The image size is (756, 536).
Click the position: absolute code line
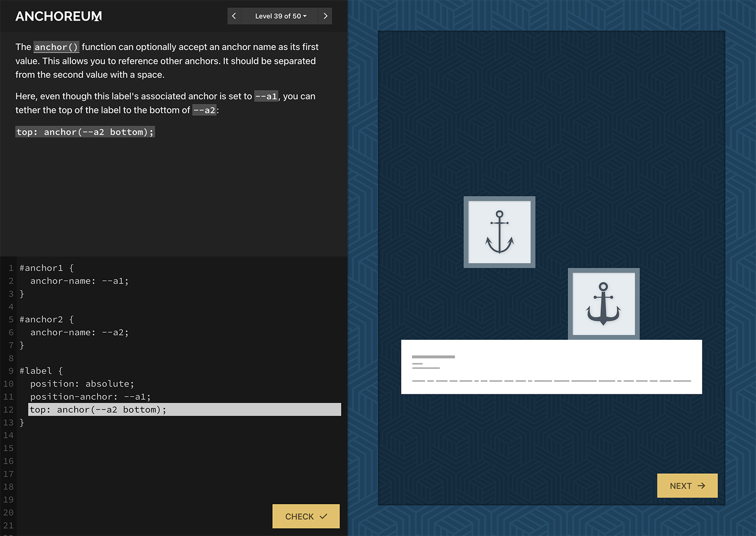coord(82,384)
